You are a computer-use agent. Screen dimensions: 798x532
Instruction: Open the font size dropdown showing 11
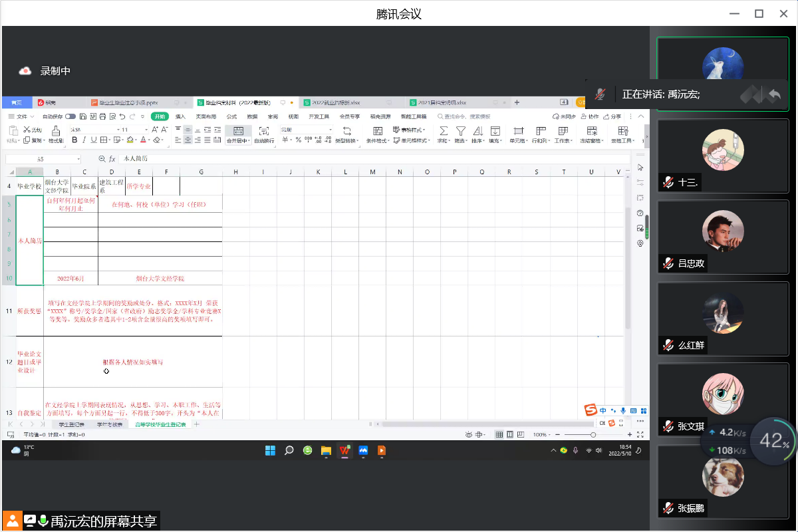coord(145,130)
